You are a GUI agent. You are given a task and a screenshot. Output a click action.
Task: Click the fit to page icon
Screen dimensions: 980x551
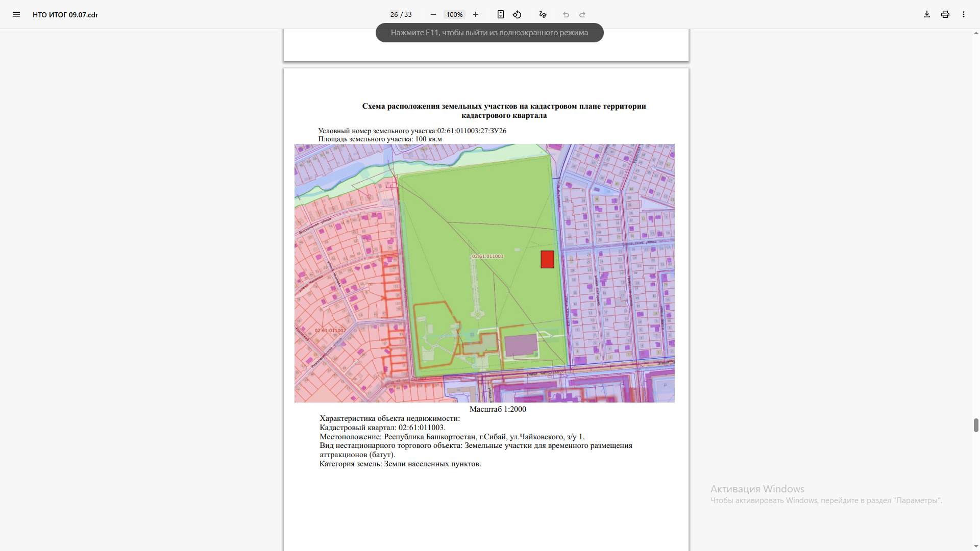tap(501, 14)
